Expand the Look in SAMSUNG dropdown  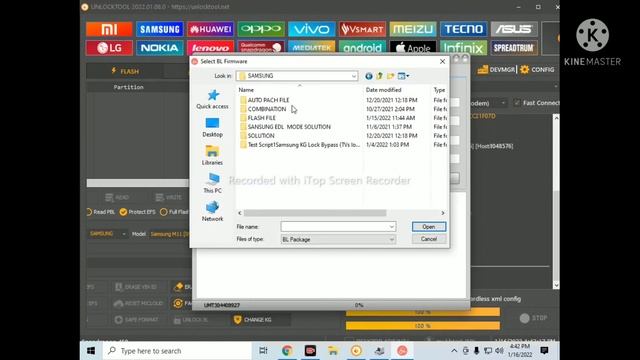pyautogui.click(x=353, y=76)
